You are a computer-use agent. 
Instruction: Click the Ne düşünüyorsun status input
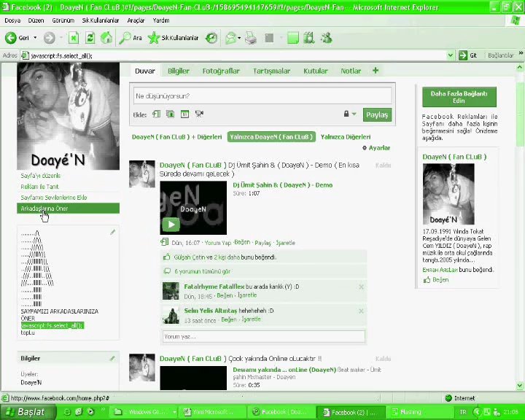pos(262,96)
